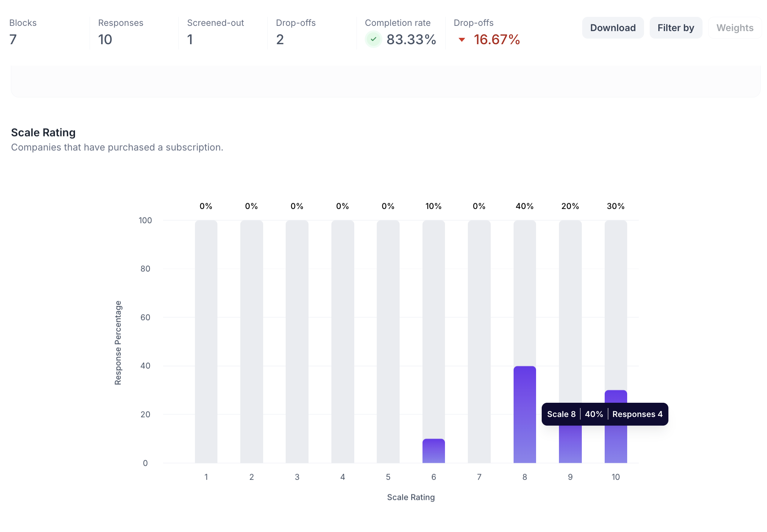This screenshot has height=532, width=767.
Task: Click the purple bar for rating 10
Action: [616, 444]
